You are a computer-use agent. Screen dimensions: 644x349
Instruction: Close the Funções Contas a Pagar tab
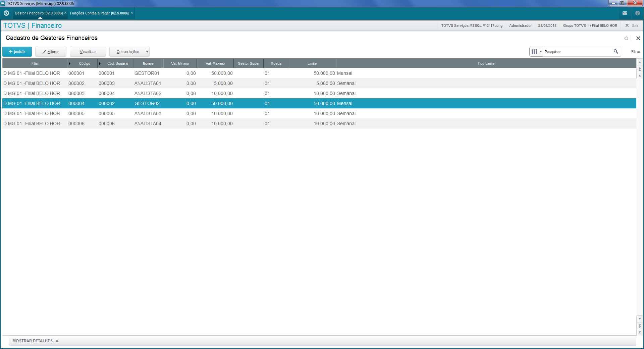132,13
